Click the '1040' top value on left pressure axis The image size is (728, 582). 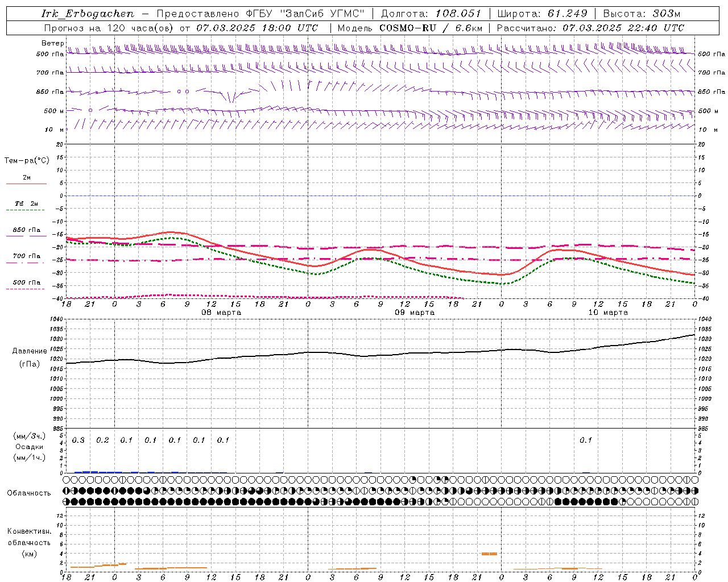click(57, 319)
